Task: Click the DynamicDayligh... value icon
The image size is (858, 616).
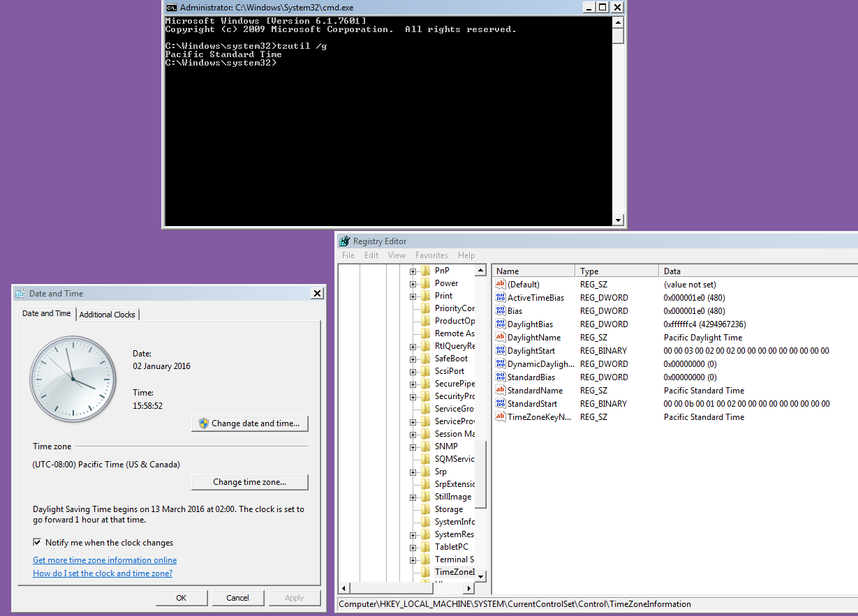Action: [x=500, y=363]
